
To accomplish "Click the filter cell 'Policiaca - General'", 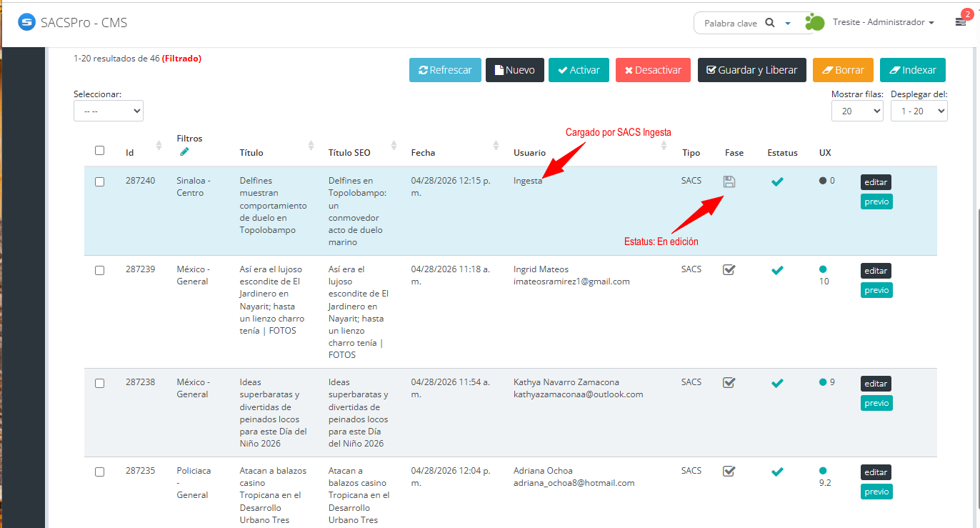I will [194, 483].
